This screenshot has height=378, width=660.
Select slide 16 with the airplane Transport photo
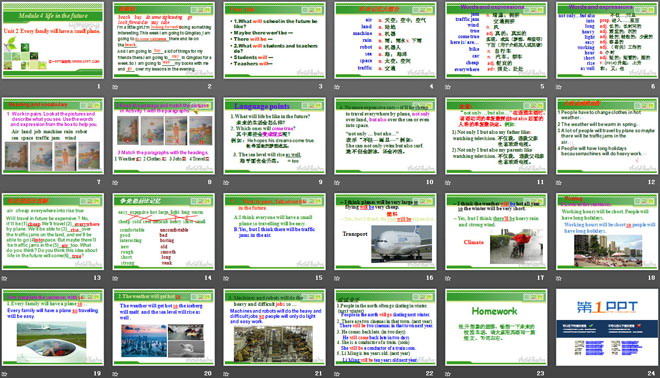(386, 232)
